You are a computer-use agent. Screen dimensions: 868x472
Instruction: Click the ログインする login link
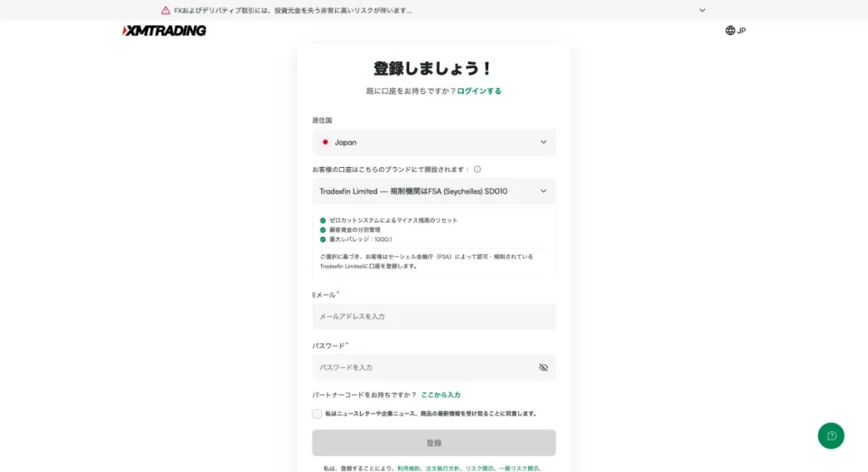coord(479,91)
